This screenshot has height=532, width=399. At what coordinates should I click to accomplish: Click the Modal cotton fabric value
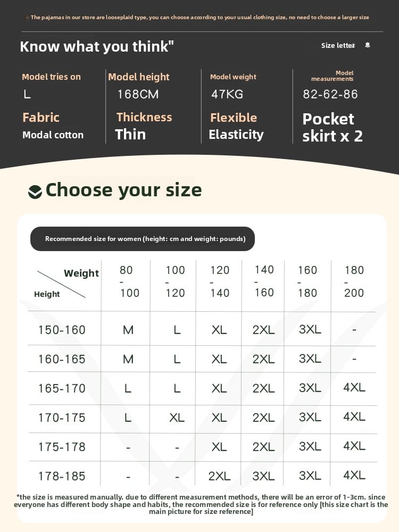click(x=53, y=135)
